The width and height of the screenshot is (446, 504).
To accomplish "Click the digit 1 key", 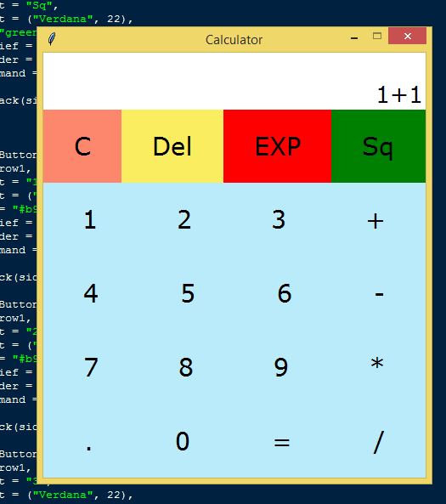I will tap(90, 220).
